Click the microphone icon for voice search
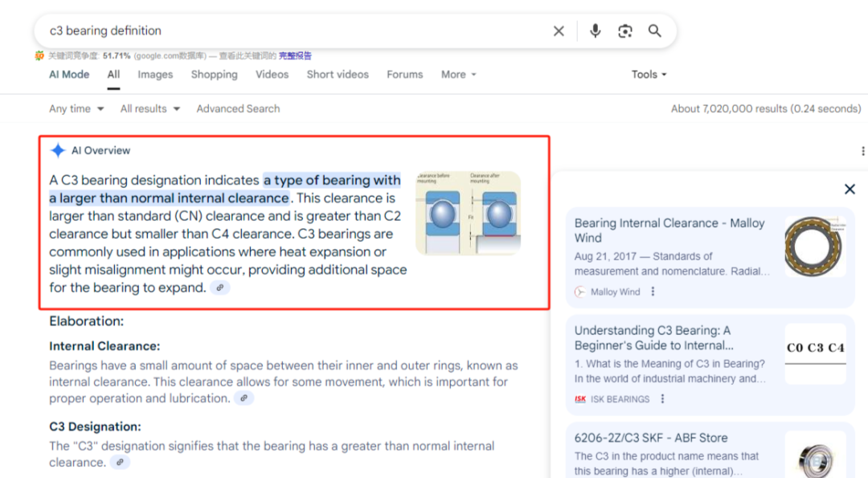 pos(595,31)
